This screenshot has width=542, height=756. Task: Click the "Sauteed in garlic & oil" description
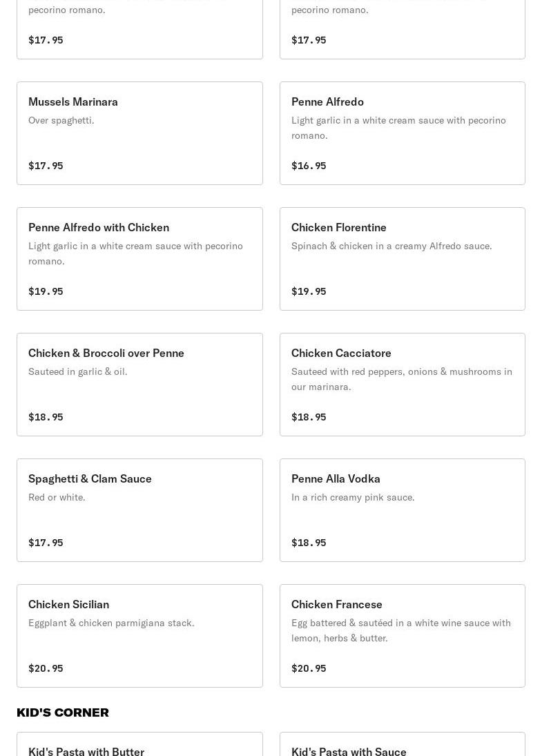click(78, 371)
